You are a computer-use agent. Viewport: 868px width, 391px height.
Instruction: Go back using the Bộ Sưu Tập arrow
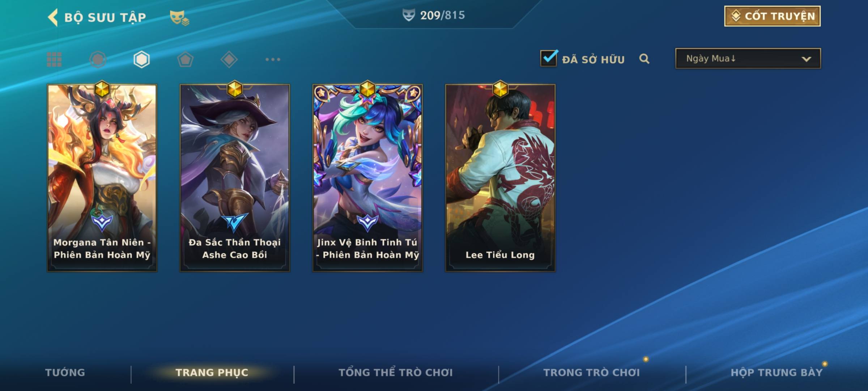point(53,17)
